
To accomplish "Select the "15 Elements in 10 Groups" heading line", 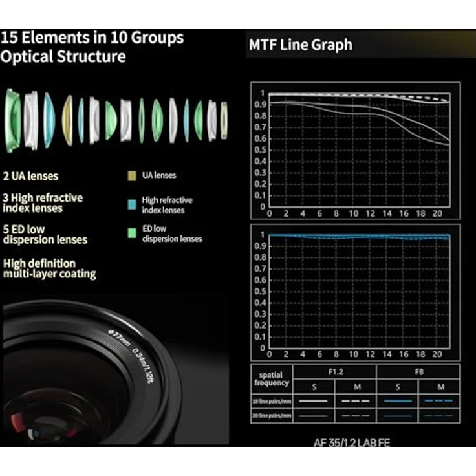I will click(x=92, y=38).
